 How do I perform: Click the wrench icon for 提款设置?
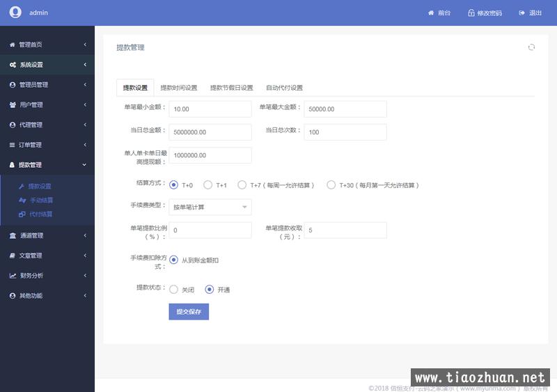[22, 187]
